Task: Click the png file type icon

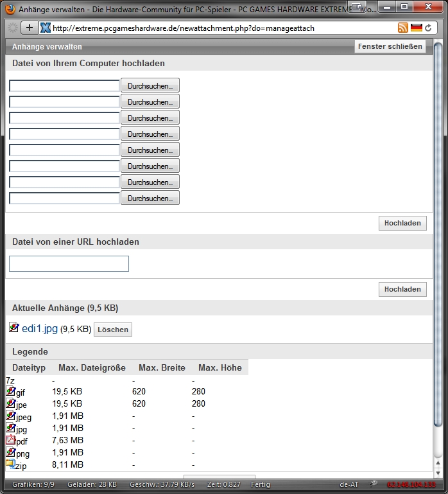Action: point(11,452)
